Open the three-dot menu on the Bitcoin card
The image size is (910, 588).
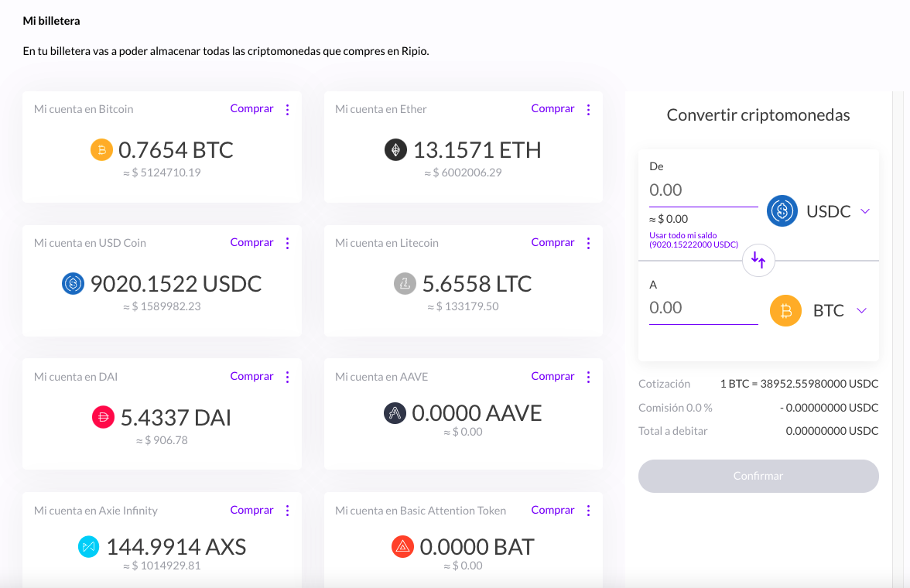tap(287, 109)
